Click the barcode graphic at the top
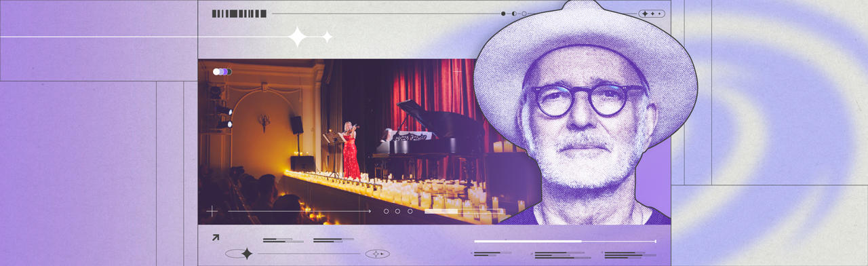The height and width of the screenshot is (266, 868). click(239, 14)
